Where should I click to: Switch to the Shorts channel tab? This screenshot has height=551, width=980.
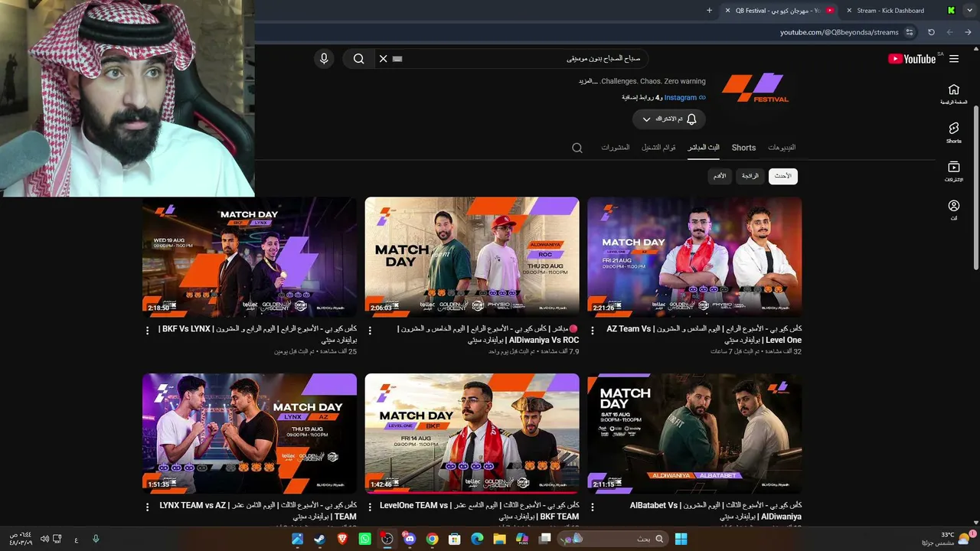click(x=743, y=148)
